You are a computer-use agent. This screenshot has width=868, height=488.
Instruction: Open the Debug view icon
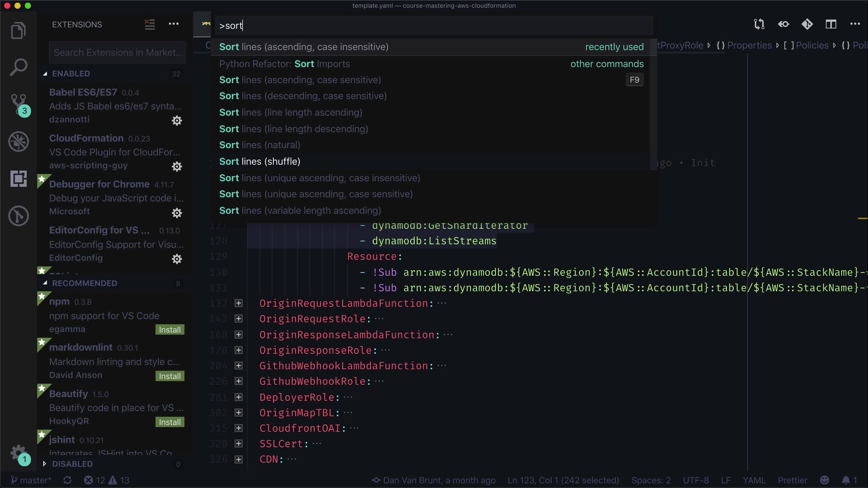tap(18, 141)
